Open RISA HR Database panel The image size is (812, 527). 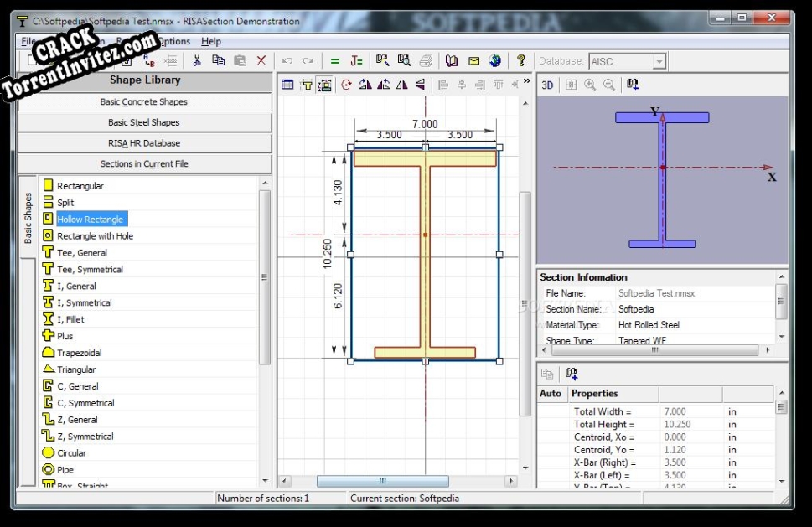(x=144, y=143)
